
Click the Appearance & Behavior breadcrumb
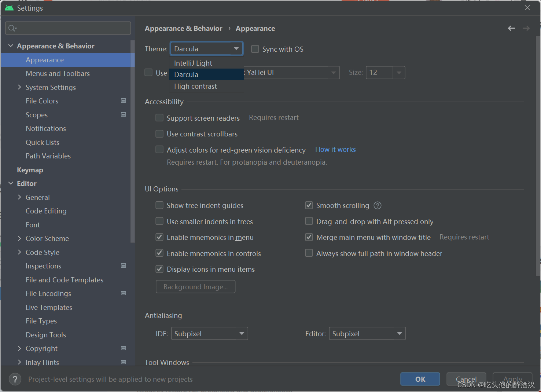183,28
